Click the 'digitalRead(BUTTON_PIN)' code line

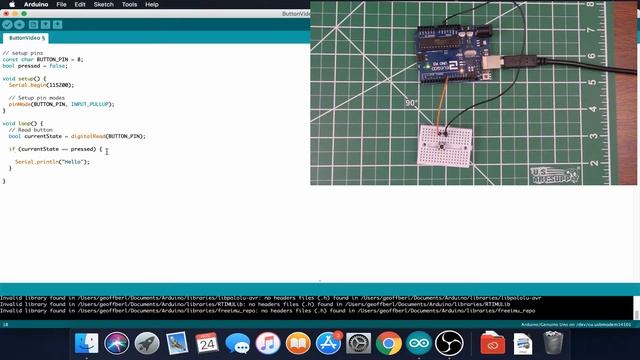77,136
